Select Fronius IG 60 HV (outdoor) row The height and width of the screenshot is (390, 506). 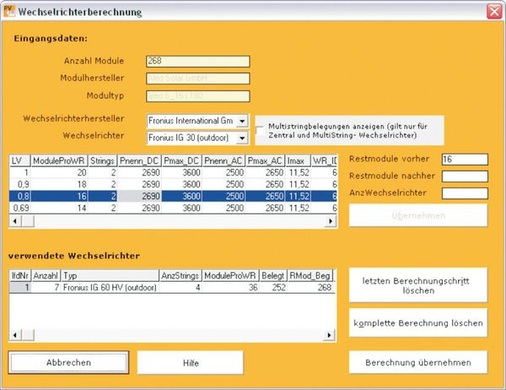[172, 287]
